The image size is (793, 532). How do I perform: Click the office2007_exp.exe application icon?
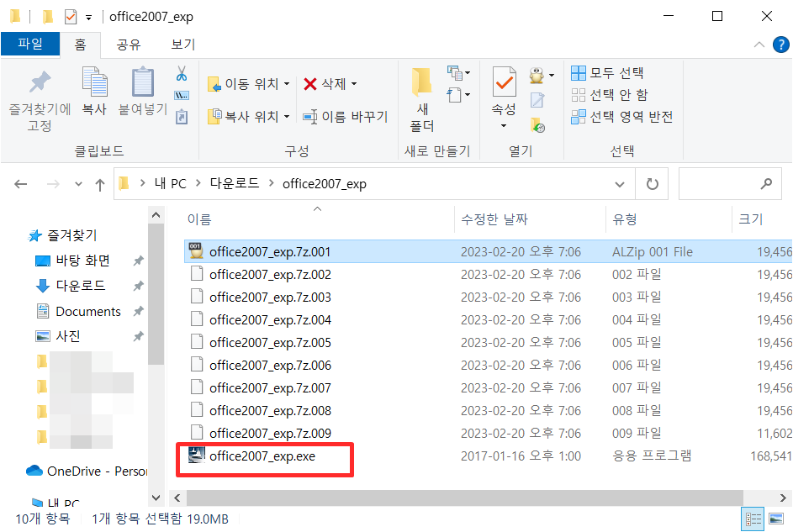pos(196,456)
